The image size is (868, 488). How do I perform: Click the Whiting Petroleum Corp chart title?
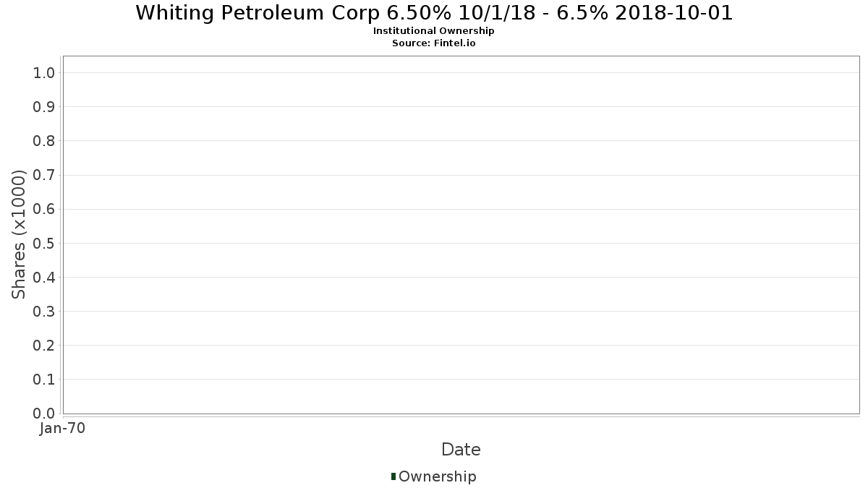(434, 13)
